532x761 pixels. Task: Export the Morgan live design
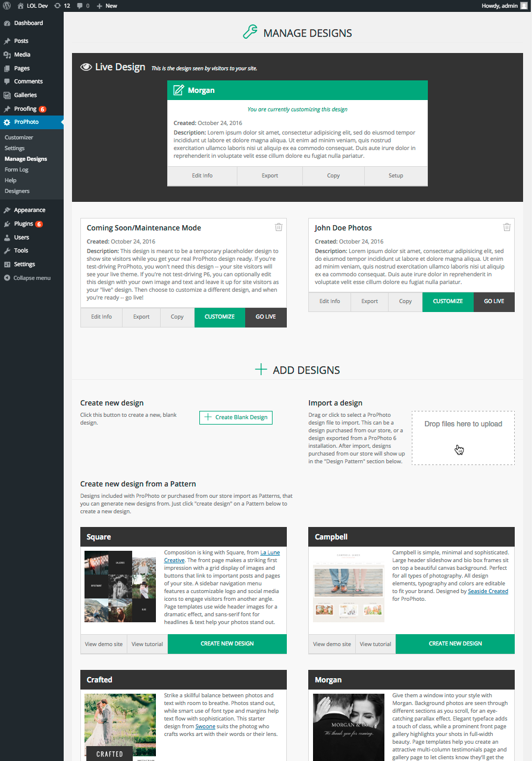(270, 176)
